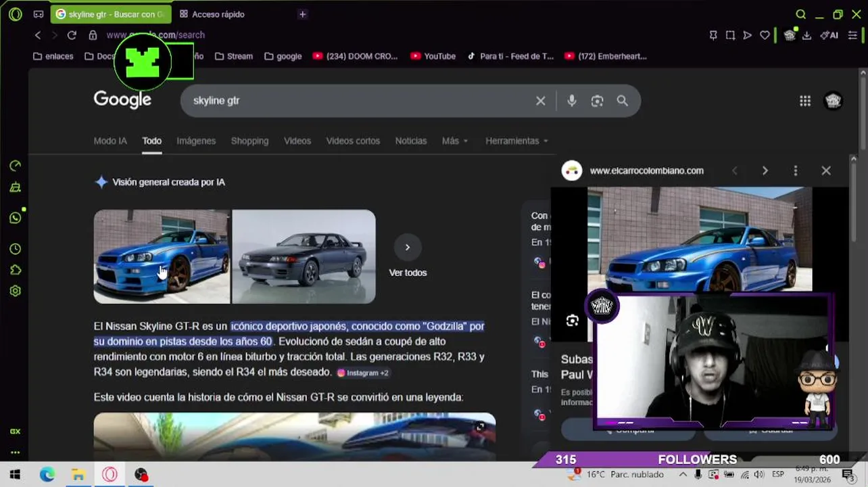Click the address bar URL
Screen dimensions: 868x487
(x=155, y=35)
